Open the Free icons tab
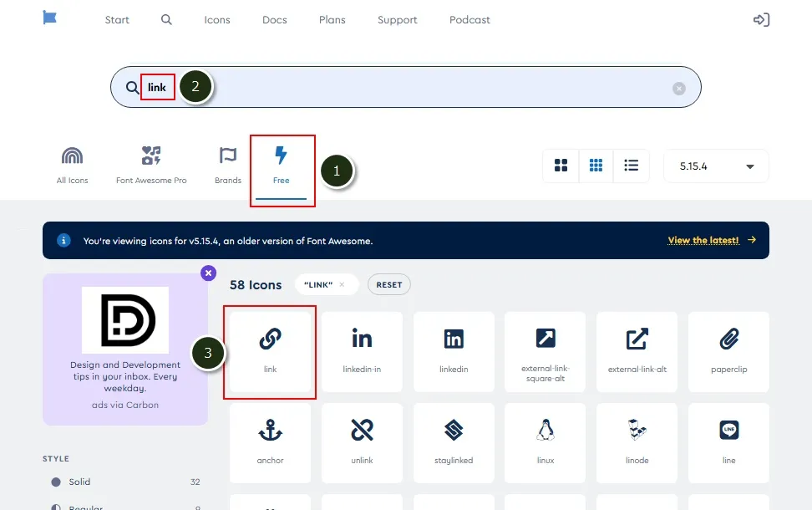 point(282,166)
